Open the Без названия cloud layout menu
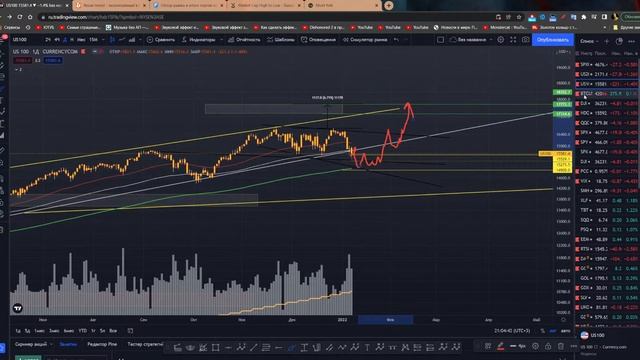 click(x=471, y=40)
